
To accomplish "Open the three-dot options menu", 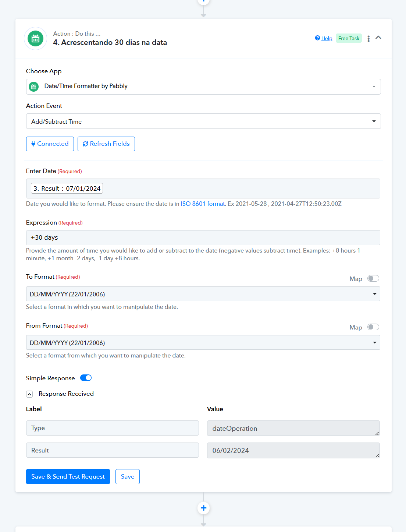I will tap(368, 39).
